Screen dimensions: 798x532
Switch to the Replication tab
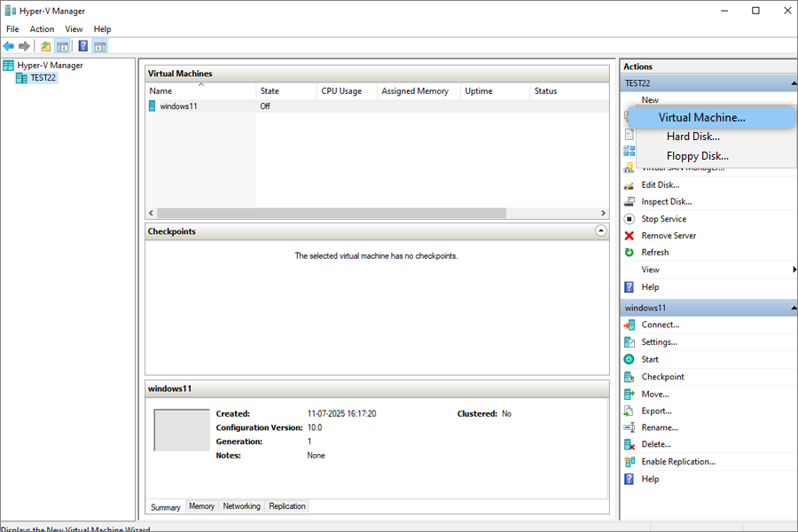coord(287,506)
